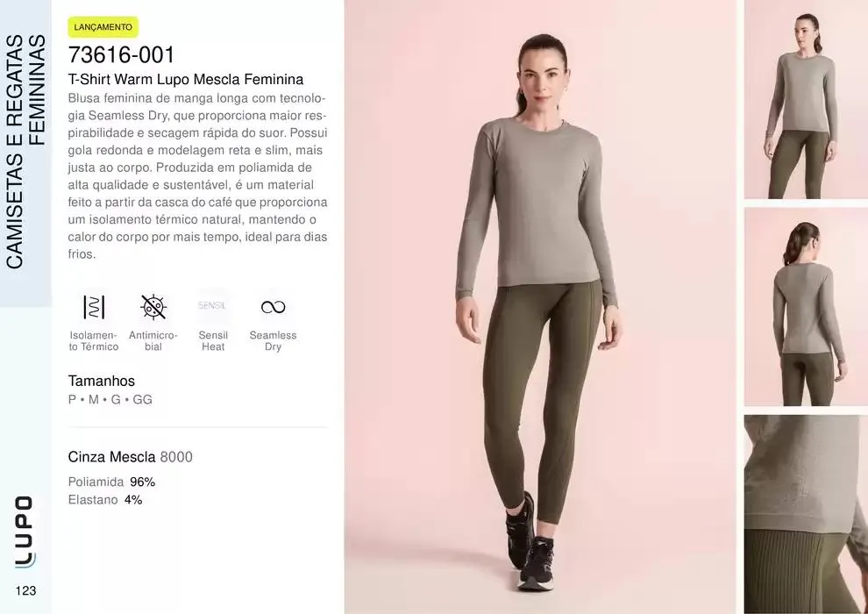Click the Camisetas e Regatas Femininas tab
Image resolution: width=868 pixels, height=614 pixels.
pyautogui.click(x=25, y=153)
